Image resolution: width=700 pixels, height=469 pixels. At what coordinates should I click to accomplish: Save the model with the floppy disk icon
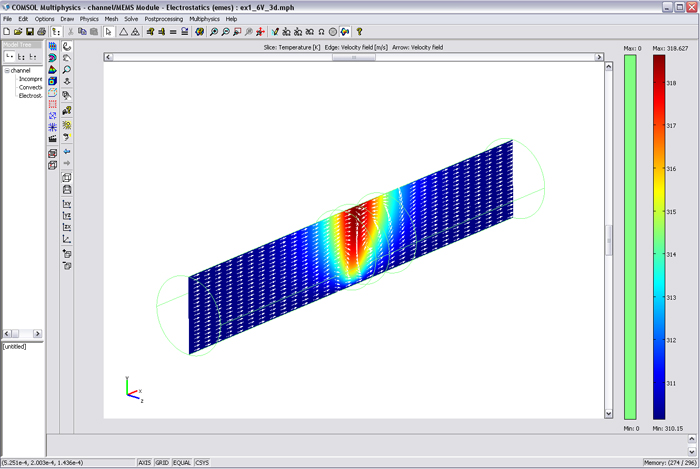coord(29,32)
